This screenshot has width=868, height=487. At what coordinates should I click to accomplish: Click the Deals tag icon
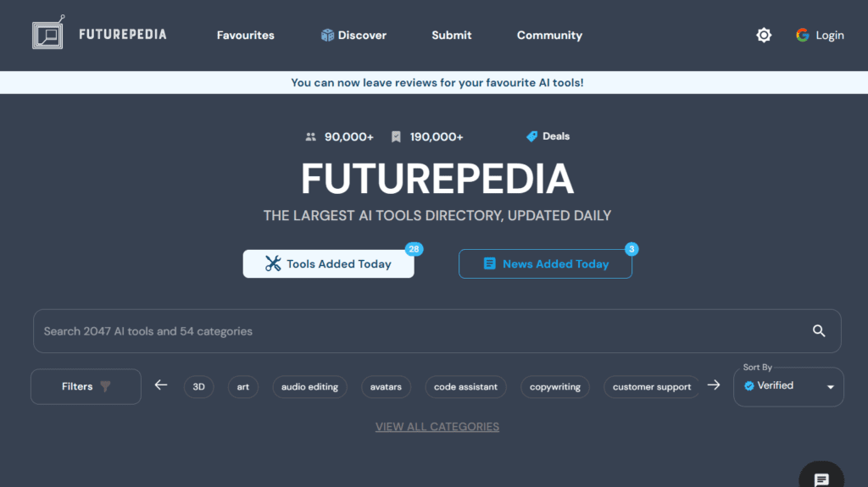(x=531, y=136)
